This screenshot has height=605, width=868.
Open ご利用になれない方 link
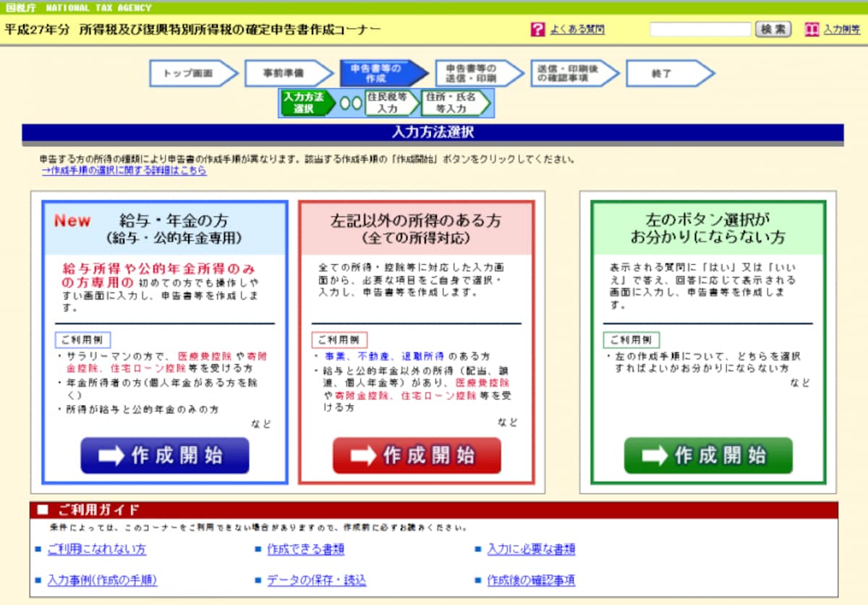click(96, 549)
